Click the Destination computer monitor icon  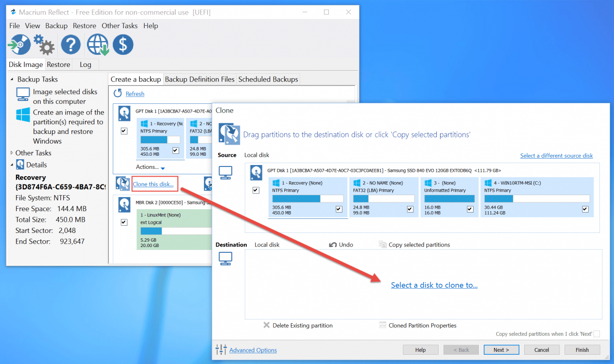pyautogui.click(x=225, y=259)
